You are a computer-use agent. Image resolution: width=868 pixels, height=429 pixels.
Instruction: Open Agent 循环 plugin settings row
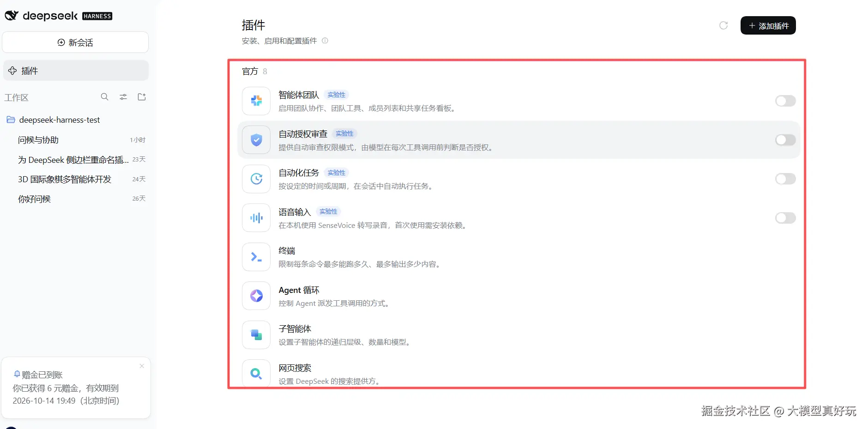click(518, 296)
